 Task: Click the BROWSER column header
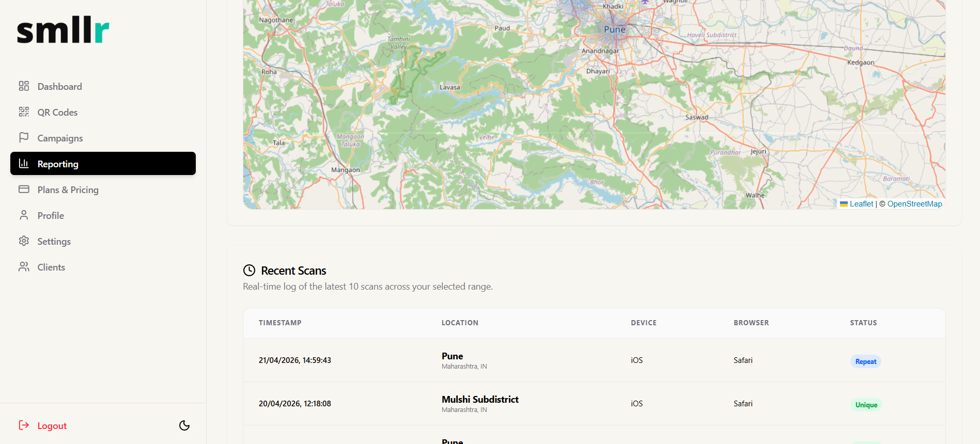(x=751, y=323)
